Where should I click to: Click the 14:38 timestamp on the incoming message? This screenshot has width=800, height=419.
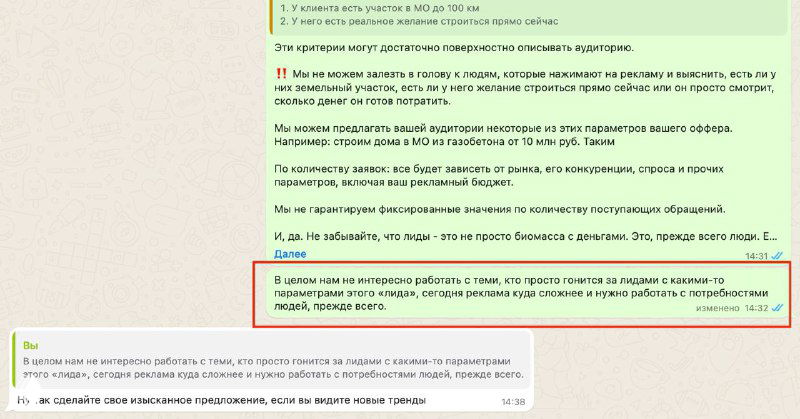pos(513,402)
